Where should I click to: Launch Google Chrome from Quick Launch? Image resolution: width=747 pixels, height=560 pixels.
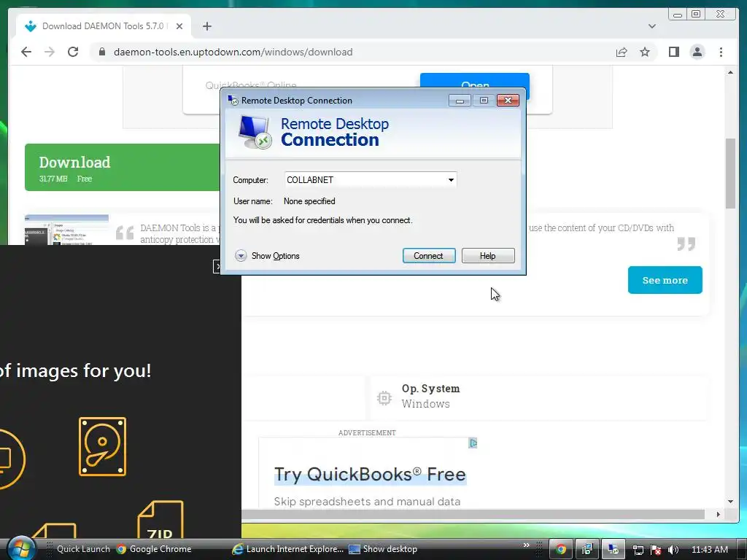pyautogui.click(x=154, y=549)
